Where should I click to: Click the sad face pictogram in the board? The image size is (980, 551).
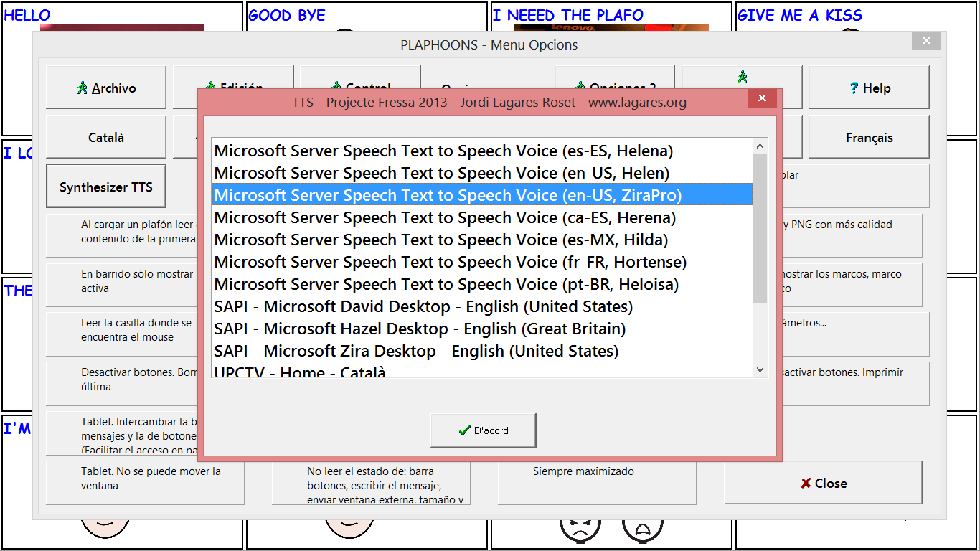pyautogui.click(x=643, y=530)
